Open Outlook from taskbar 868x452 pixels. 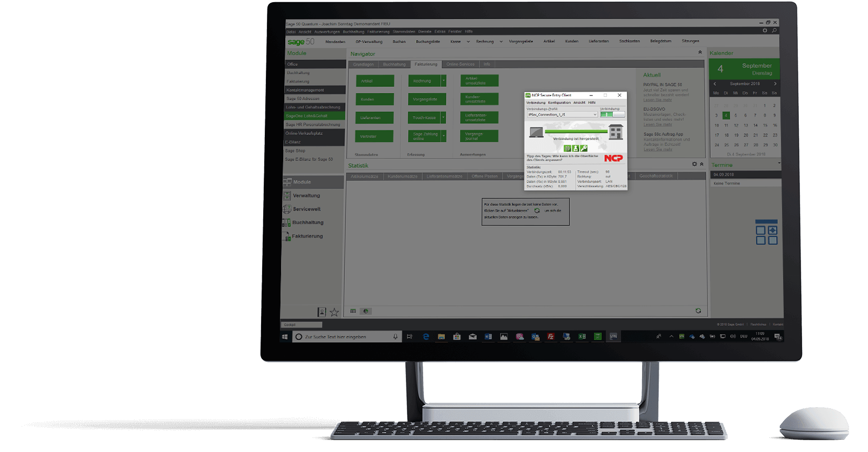[535, 336]
